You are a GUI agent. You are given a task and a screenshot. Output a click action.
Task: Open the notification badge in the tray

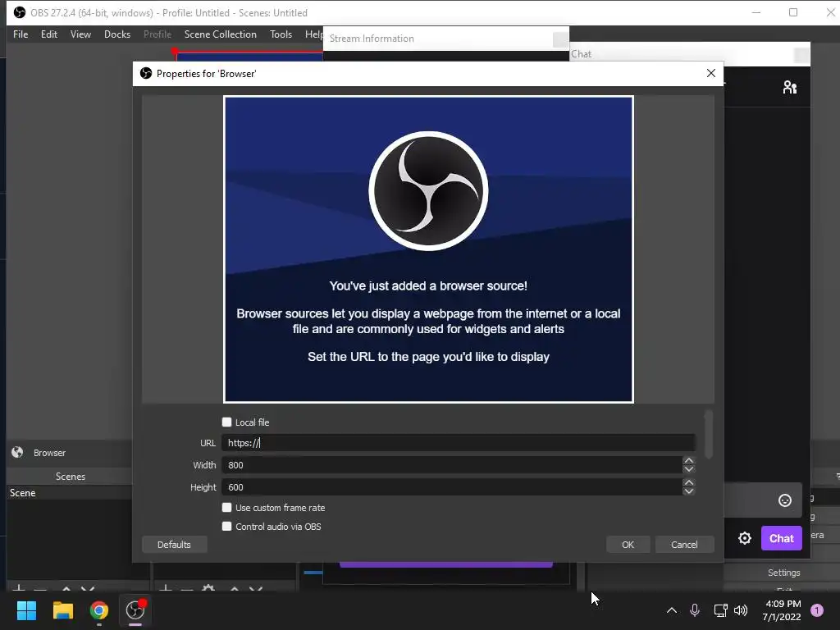click(817, 610)
